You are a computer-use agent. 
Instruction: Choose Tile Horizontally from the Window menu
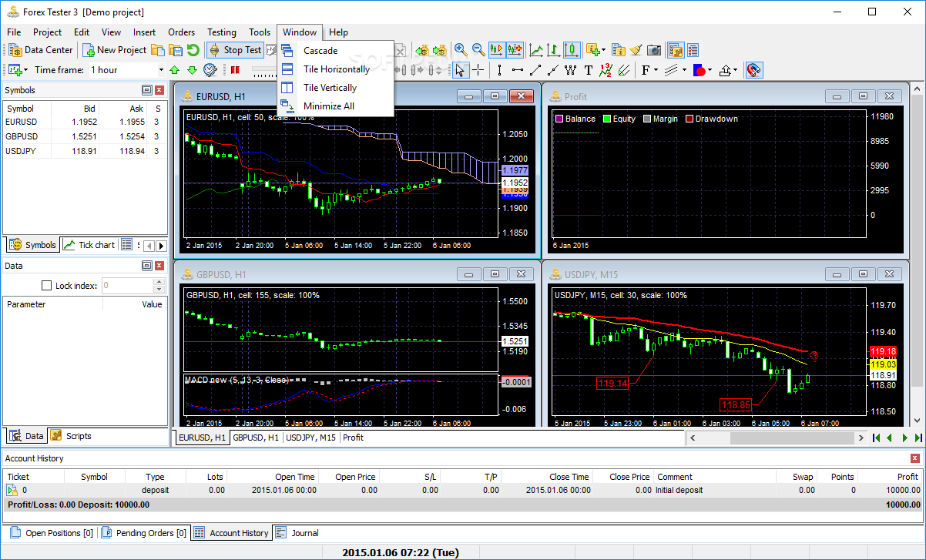[x=336, y=69]
